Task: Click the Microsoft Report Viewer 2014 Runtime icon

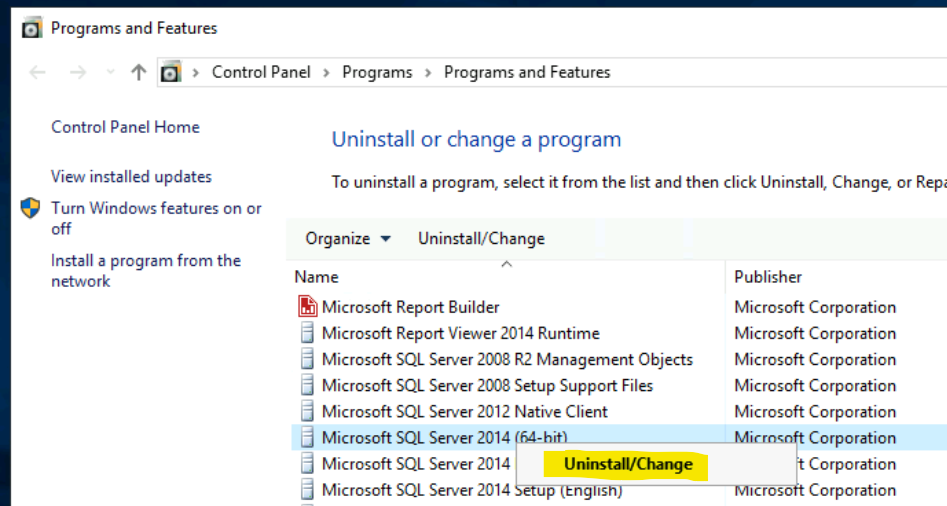Action: [307, 333]
